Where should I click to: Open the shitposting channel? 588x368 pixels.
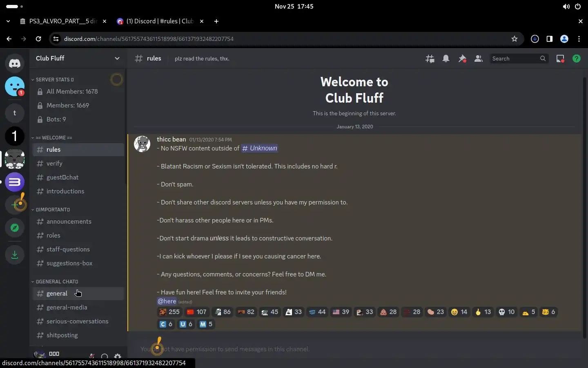click(x=78, y=335)
